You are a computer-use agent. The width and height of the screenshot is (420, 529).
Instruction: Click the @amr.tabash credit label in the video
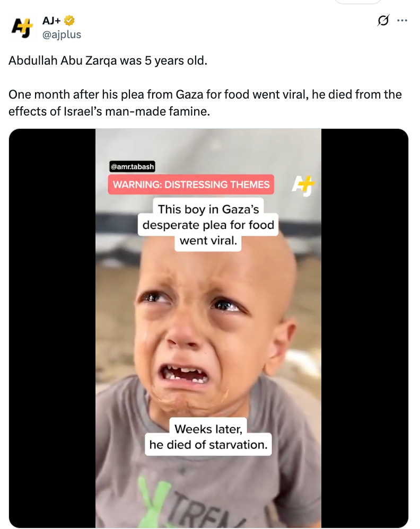click(x=132, y=166)
